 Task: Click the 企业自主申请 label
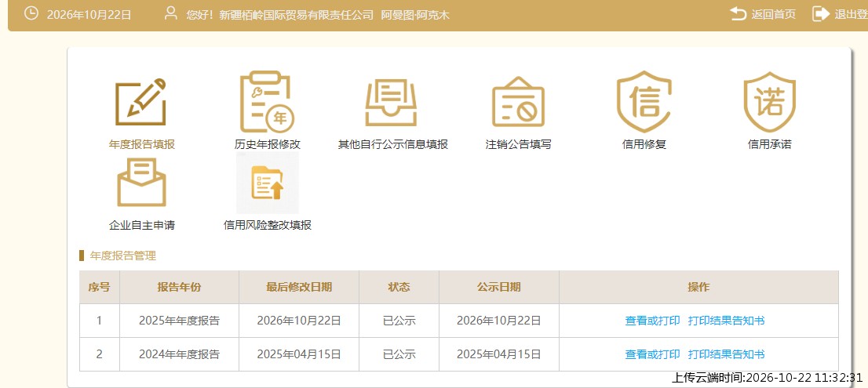142,226
